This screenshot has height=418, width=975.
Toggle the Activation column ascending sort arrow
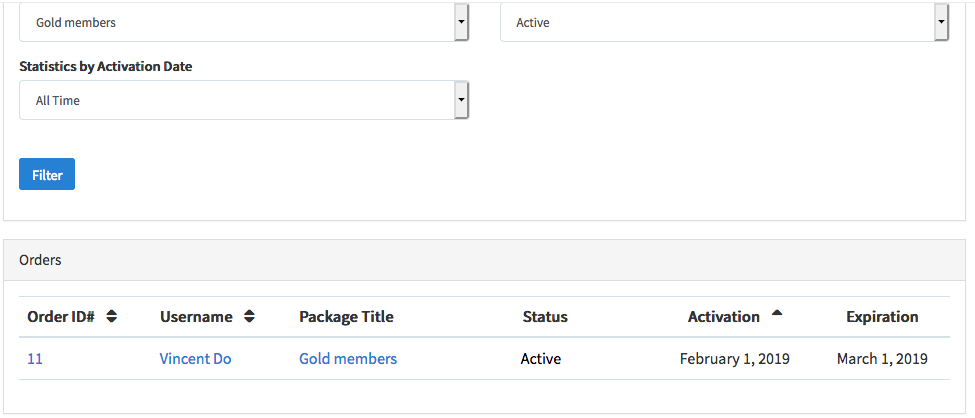click(777, 314)
